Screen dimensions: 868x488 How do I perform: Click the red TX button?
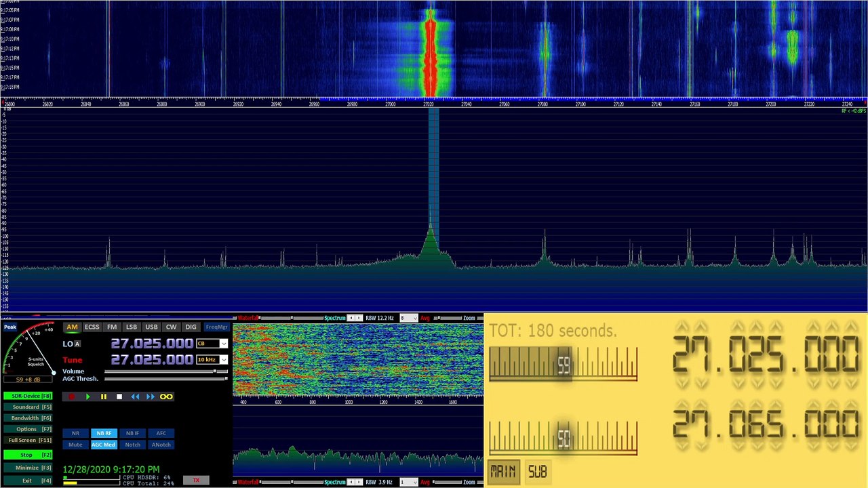196,480
